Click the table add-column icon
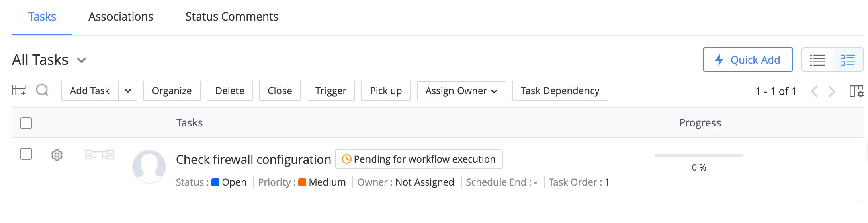 point(19,91)
